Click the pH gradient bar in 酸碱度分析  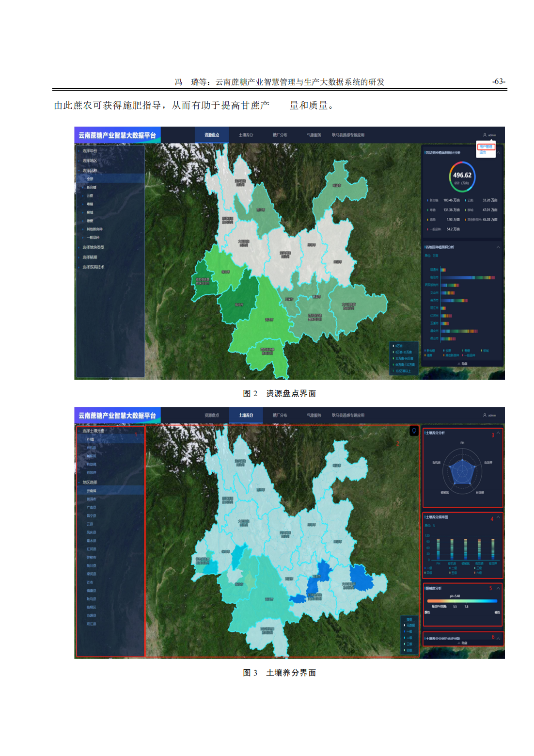click(x=464, y=601)
